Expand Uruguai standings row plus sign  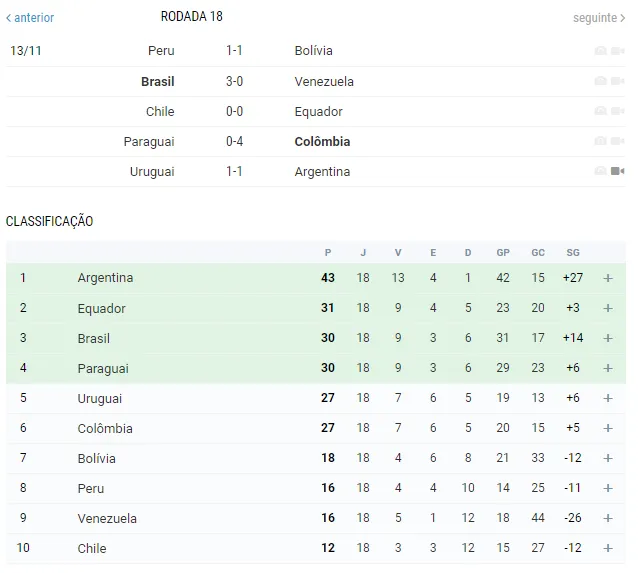click(608, 398)
